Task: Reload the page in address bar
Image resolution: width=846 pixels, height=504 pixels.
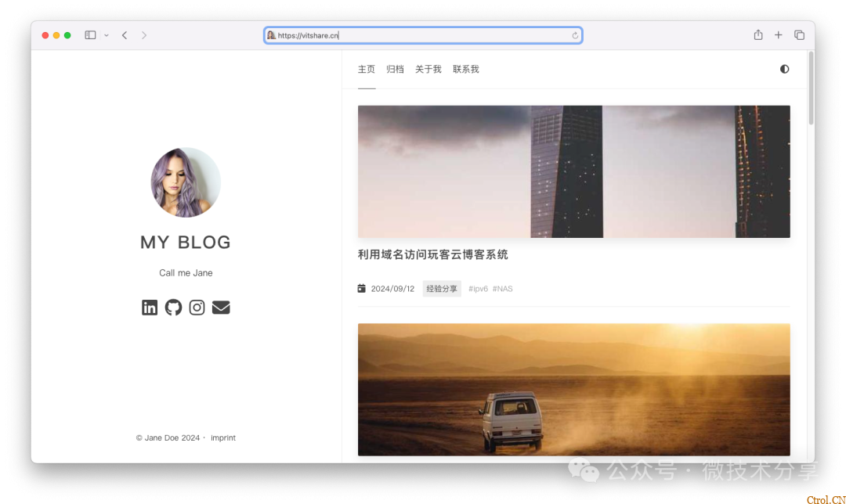Action: coord(575,35)
